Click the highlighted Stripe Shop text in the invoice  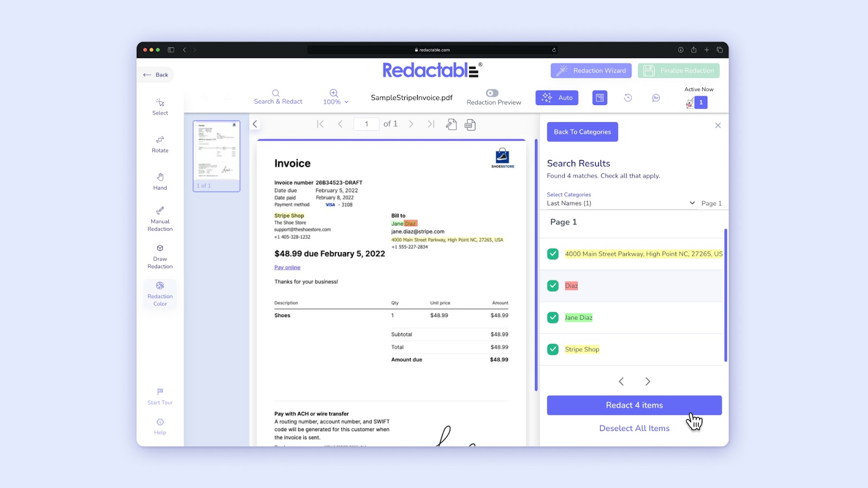pyautogui.click(x=289, y=216)
